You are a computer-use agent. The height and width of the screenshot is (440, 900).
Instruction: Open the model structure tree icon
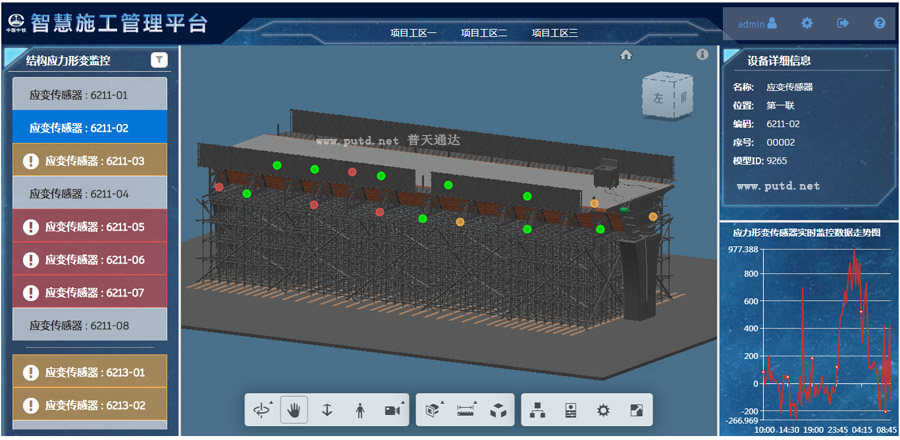pos(537,410)
